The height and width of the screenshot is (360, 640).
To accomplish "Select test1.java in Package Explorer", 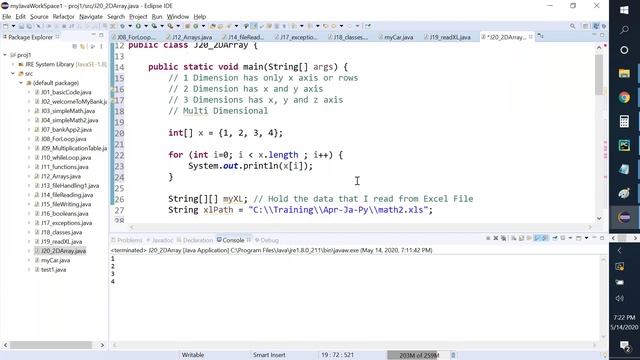I will tap(53, 269).
